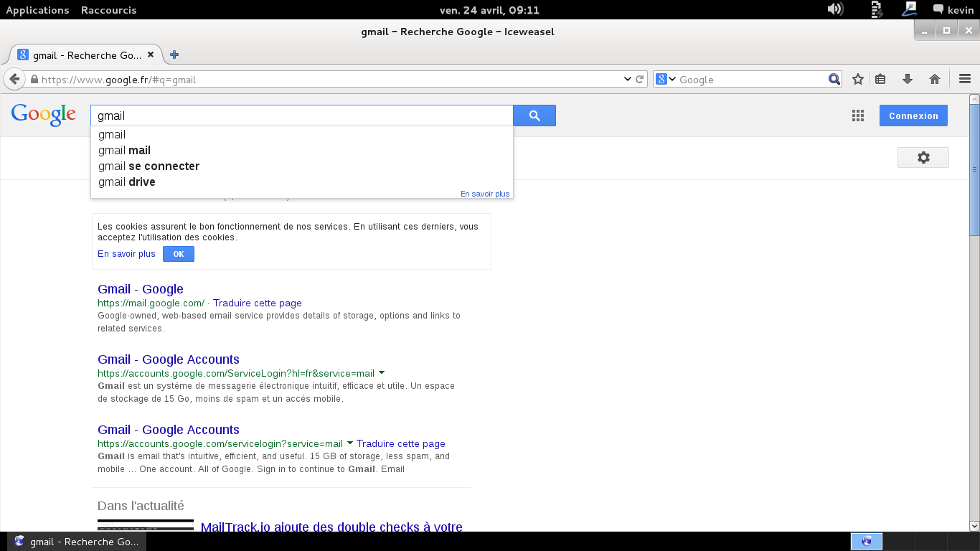Click 'En savoir plus' in suggestions box
This screenshot has height=551, width=980.
coord(485,194)
